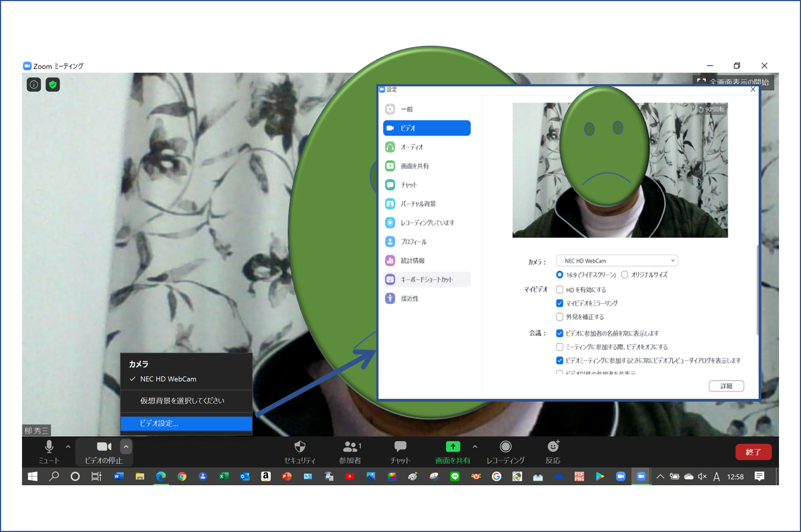The width and height of the screenshot is (801, 532).
Task: Open the notification center icon
Action: (x=760, y=476)
